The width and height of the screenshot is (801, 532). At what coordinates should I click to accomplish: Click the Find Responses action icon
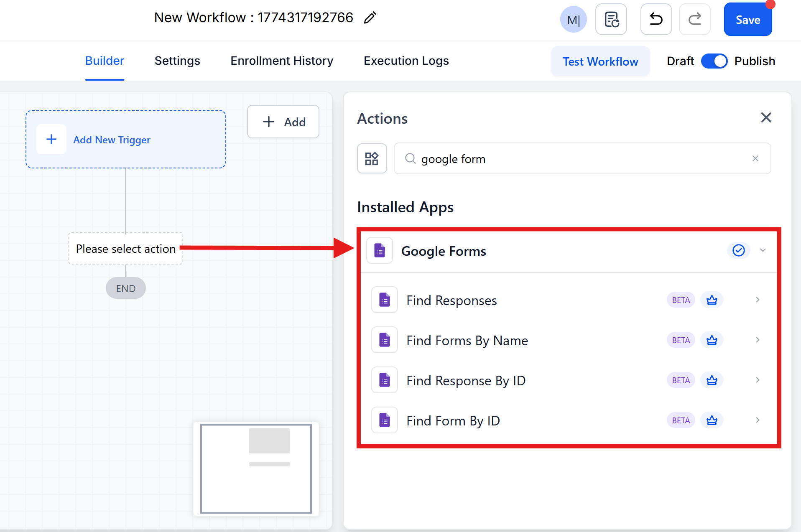tap(385, 300)
